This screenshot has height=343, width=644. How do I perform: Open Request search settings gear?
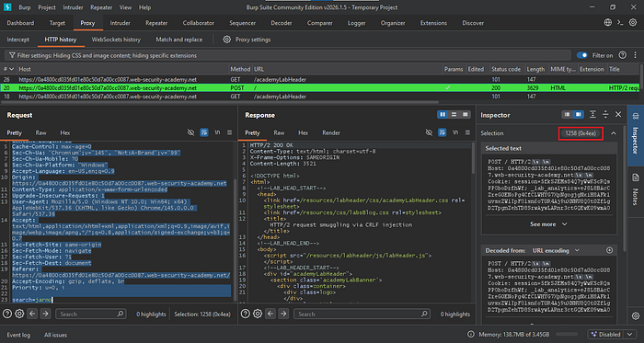pos(19,314)
